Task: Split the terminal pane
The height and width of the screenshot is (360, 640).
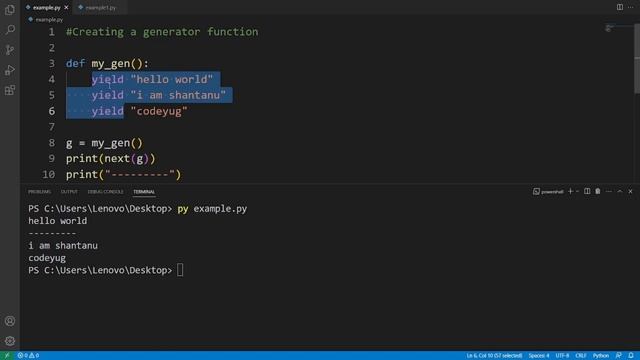Action: click(x=587, y=191)
